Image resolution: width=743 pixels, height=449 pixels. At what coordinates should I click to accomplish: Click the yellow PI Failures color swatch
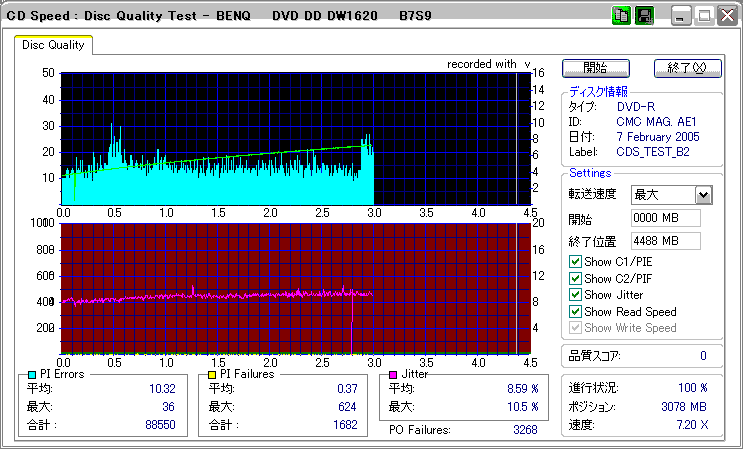tap(212, 375)
